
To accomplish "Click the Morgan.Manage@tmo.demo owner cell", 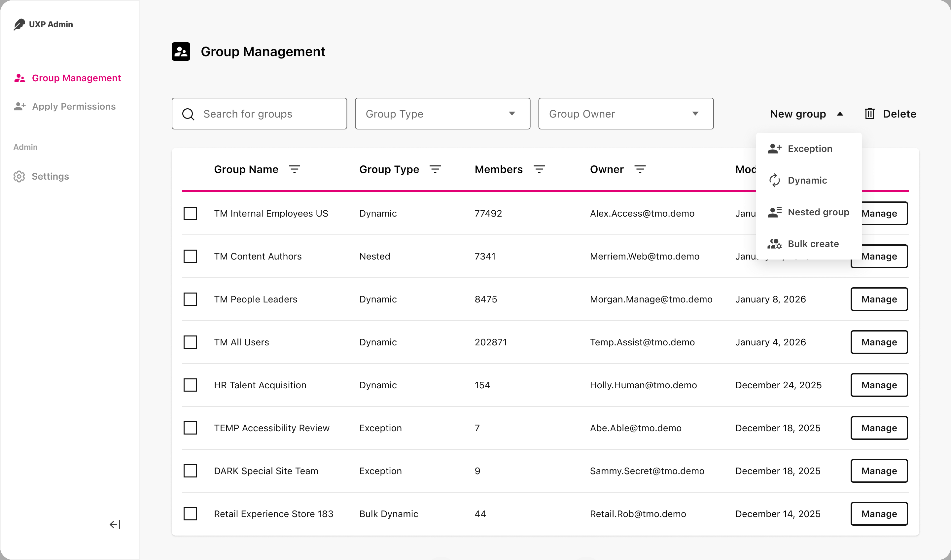I will pos(651,299).
